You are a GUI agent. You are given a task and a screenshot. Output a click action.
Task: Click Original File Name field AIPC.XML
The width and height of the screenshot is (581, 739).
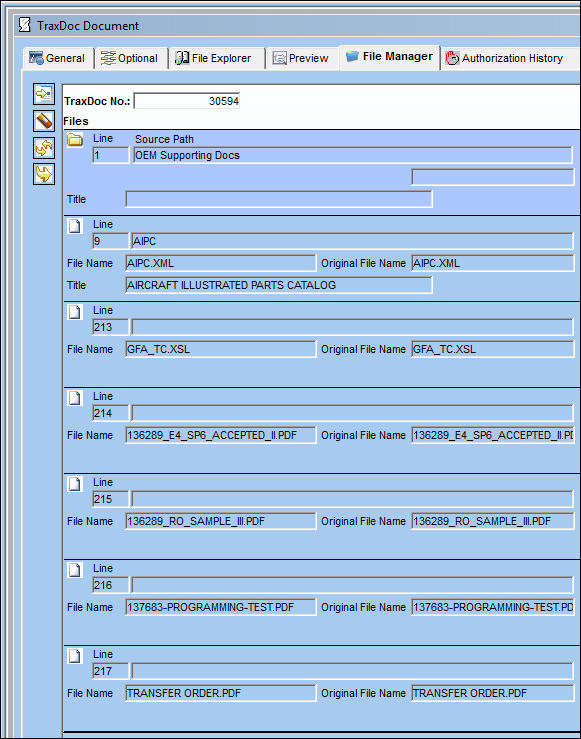tap(493, 263)
